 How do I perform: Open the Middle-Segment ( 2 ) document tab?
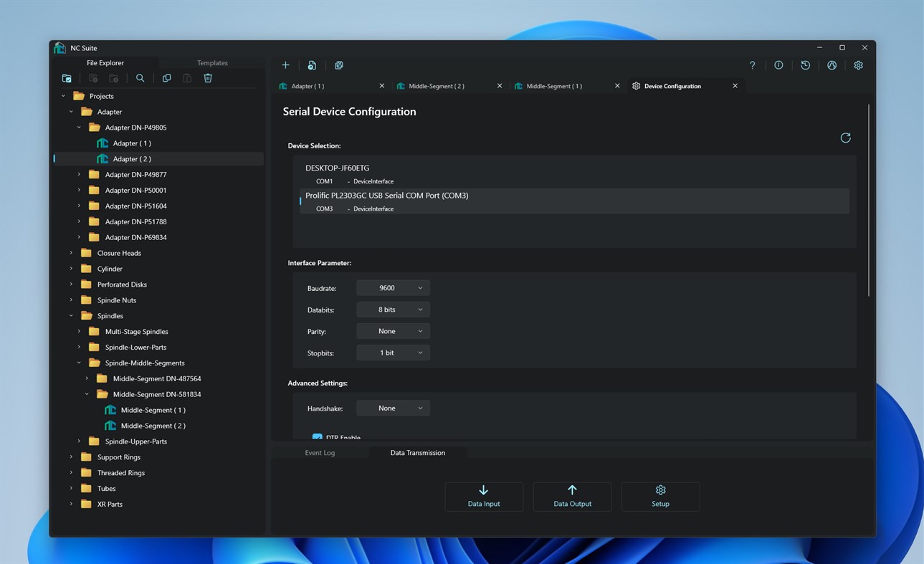point(449,86)
